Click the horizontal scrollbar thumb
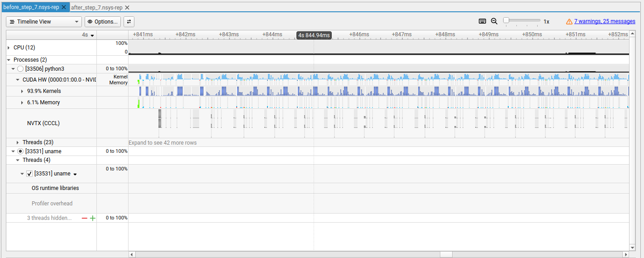The image size is (644, 258). (446, 254)
